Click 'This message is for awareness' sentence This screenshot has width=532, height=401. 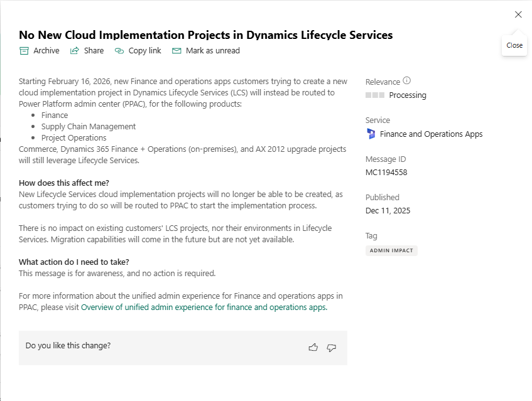[117, 274]
